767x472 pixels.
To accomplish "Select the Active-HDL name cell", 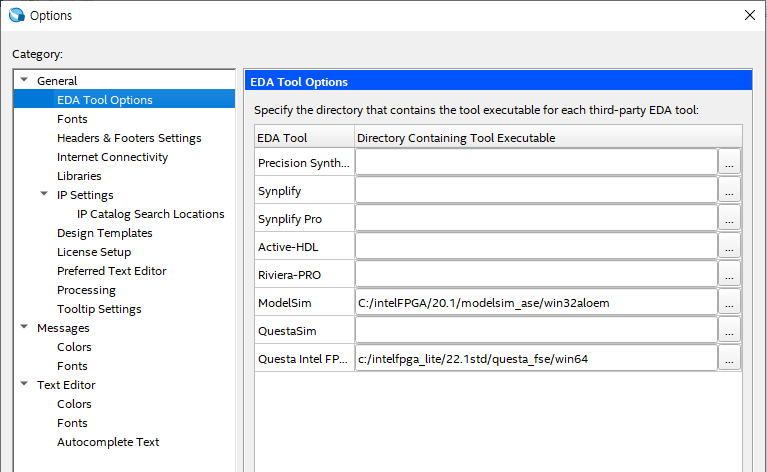I will point(304,247).
